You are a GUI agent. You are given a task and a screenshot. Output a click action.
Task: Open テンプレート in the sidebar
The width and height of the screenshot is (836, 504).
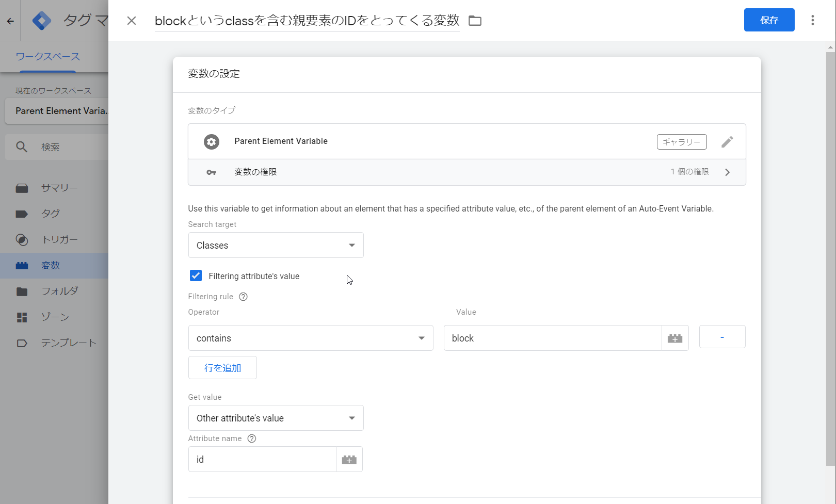pos(54,343)
